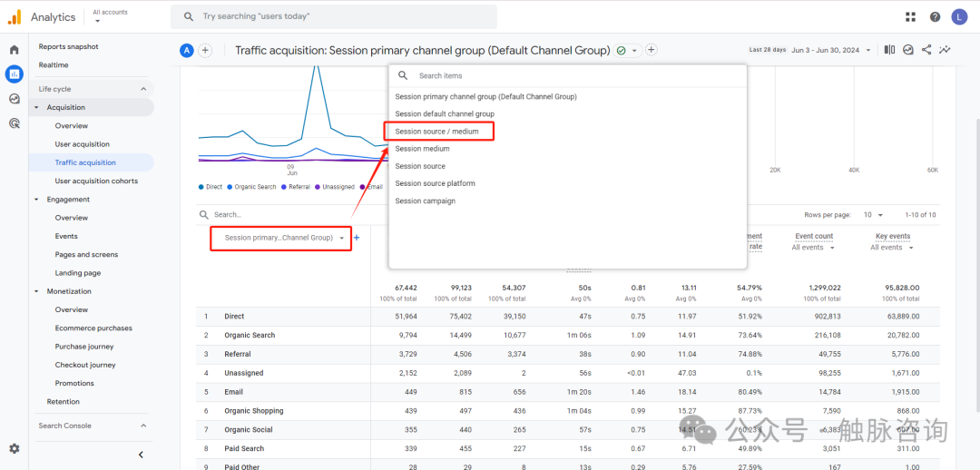Click the Help question mark icon
This screenshot has height=470, width=980.
935,16
